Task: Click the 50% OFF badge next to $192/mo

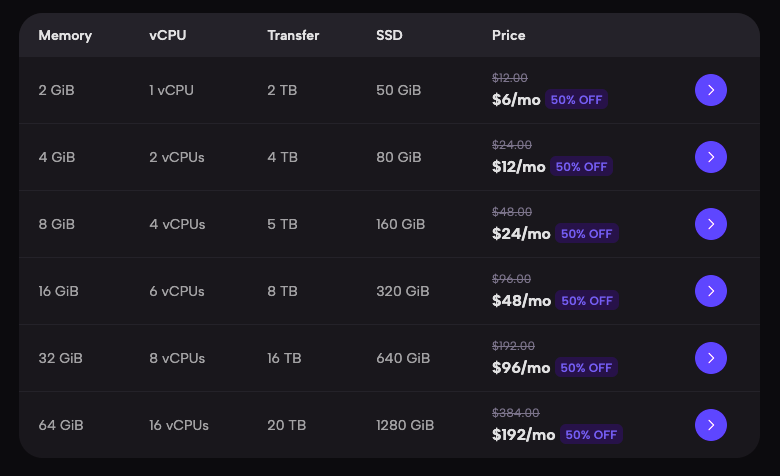Action: coord(591,435)
